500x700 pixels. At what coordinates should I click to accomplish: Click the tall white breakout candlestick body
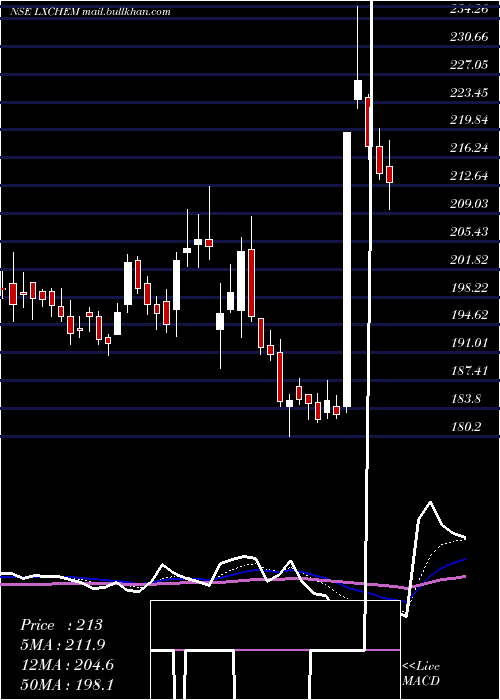(x=347, y=269)
